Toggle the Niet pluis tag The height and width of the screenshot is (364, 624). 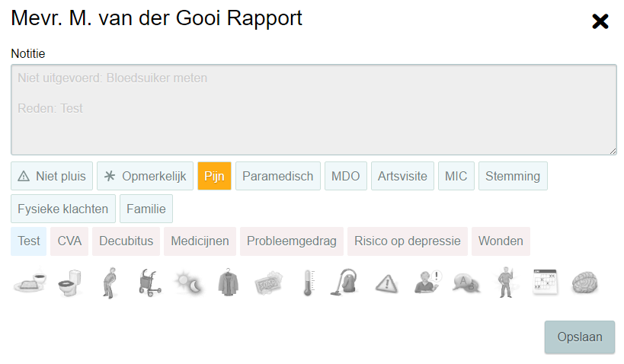53,176
